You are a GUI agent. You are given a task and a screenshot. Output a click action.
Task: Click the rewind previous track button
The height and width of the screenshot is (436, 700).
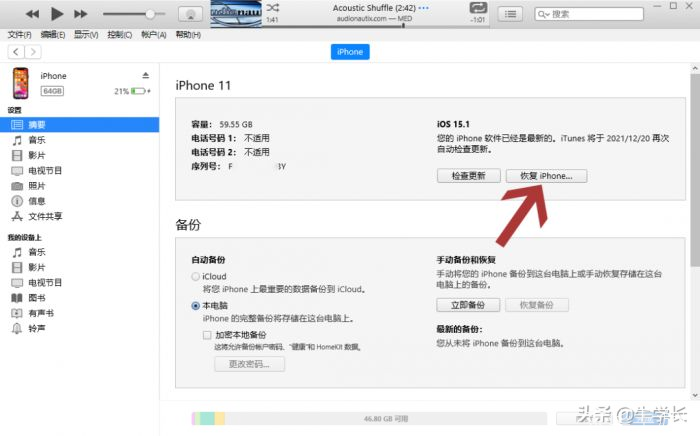click(32, 14)
